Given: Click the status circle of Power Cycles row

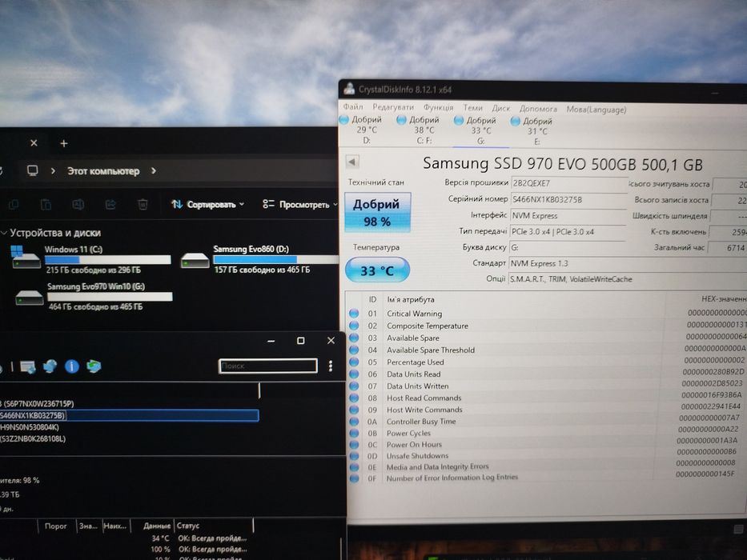Looking at the screenshot, I should click(354, 433).
